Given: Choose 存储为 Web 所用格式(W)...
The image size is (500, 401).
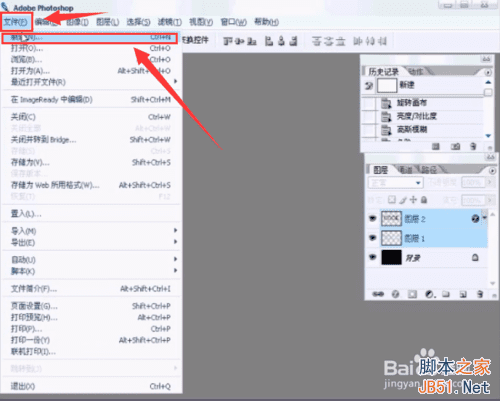Looking at the screenshot, I should [91, 185].
